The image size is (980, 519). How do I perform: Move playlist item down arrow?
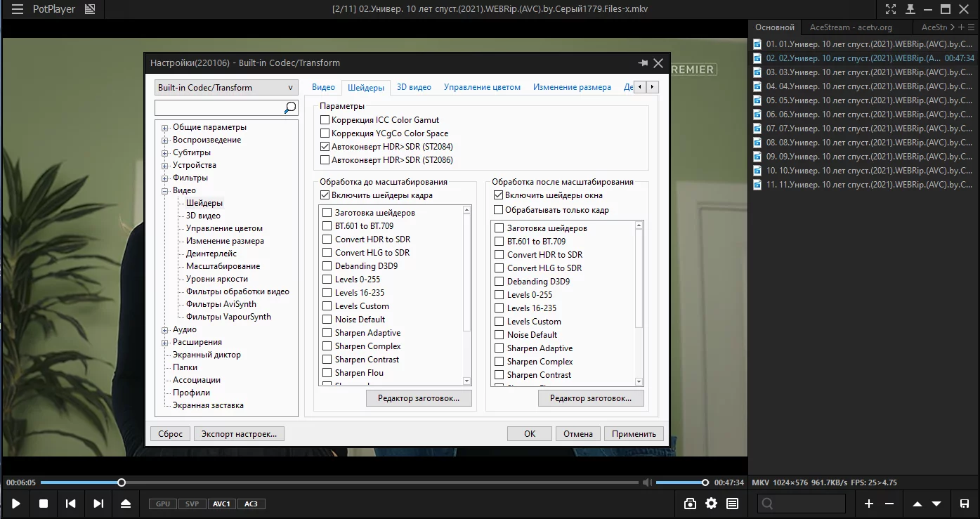[936, 504]
